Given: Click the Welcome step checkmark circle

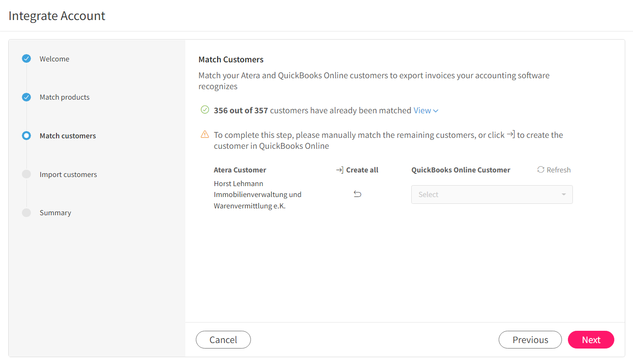Looking at the screenshot, I should click(26, 58).
